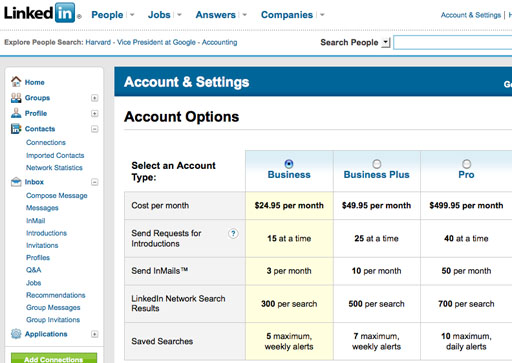Open Connections under Contacts
Viewport: 512px width, 363px height.
pyautogui.click(x=46, y=142)
